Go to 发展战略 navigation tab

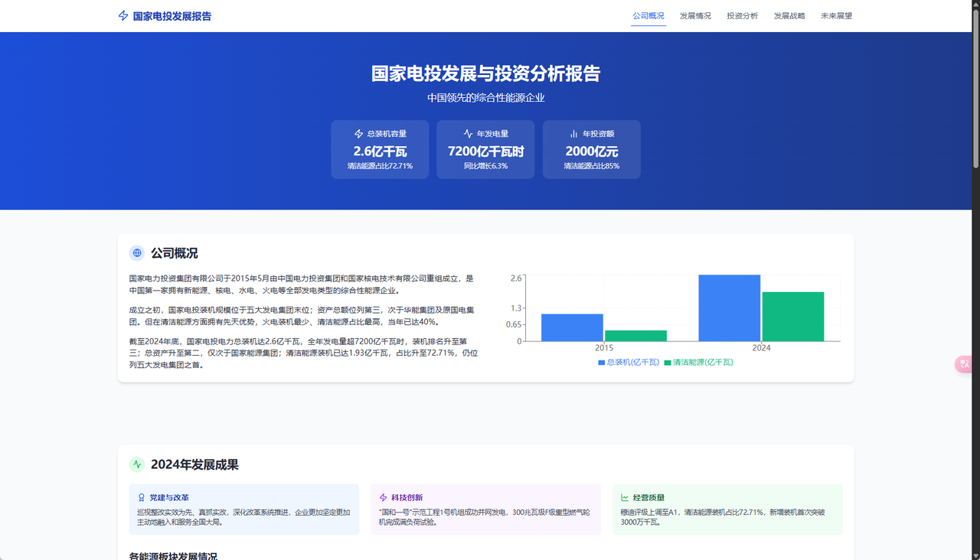[789, 16]
